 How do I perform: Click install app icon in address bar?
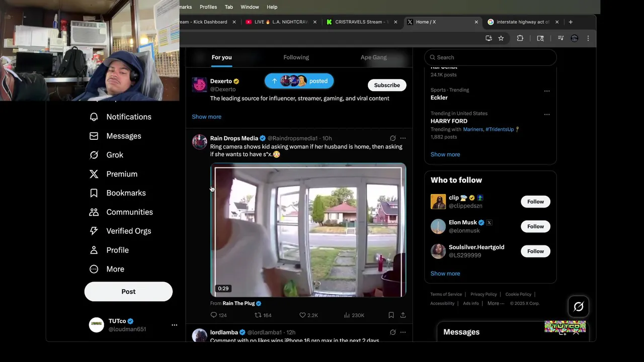489,38
